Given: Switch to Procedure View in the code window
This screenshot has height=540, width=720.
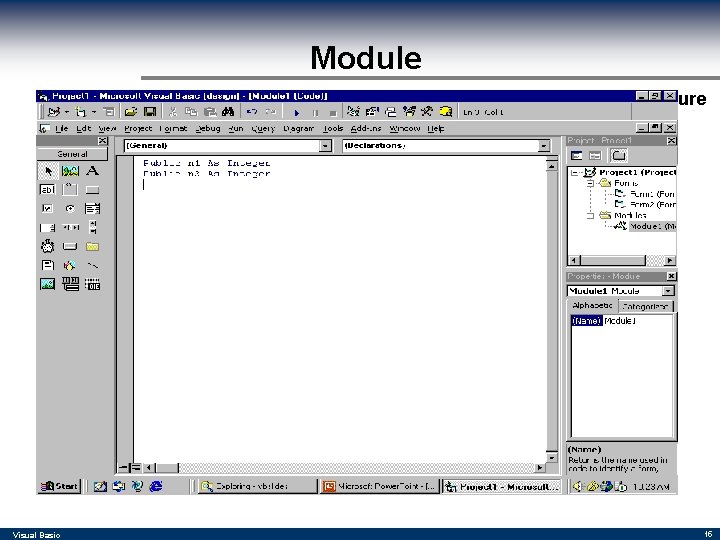Looking at the screenshot, I should coord(124,468).
